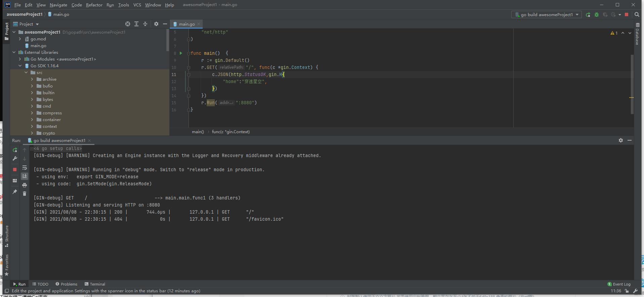Pin the Run tab
This screenshot has height=297, width=644.
(x=15, y=192)
